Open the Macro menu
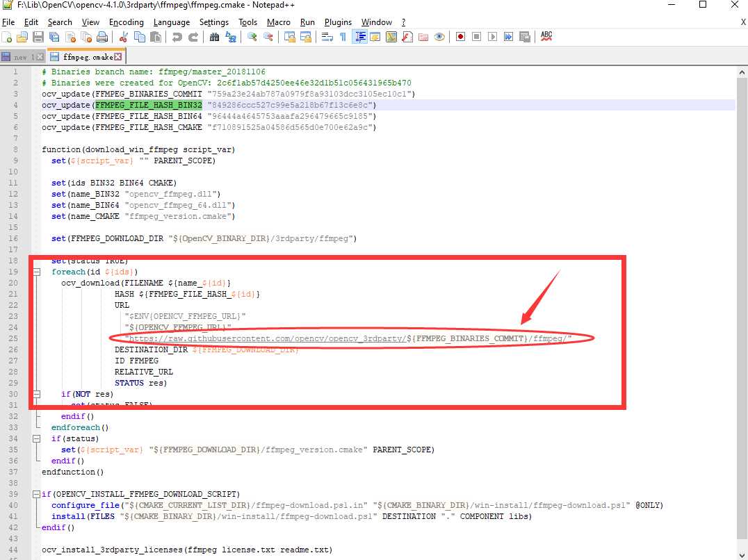Screen dimensions: 748x560 279,22
